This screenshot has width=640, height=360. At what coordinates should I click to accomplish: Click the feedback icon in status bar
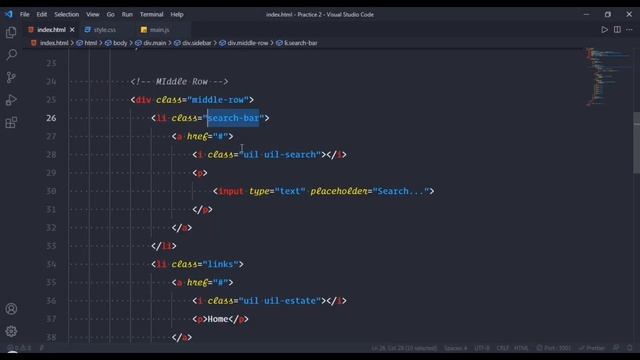tap(616, 348)
